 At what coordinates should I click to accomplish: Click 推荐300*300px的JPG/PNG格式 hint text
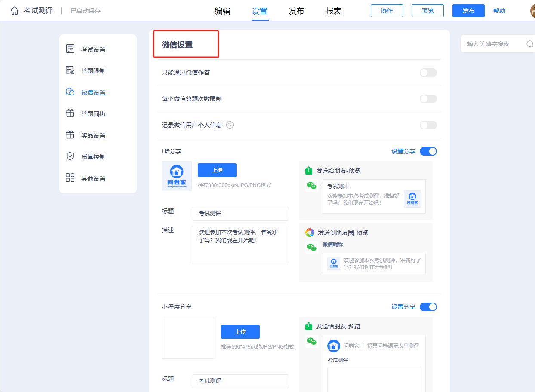click(234, 185)
